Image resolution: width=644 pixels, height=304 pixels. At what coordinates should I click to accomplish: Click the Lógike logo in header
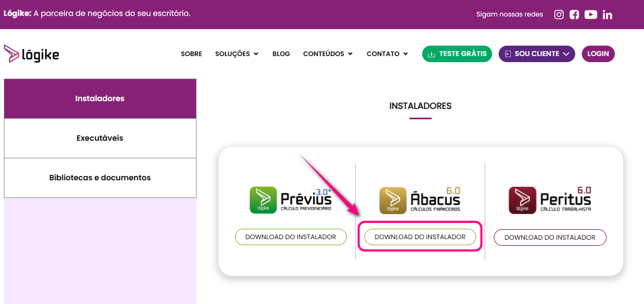click(x=31, y=54)
